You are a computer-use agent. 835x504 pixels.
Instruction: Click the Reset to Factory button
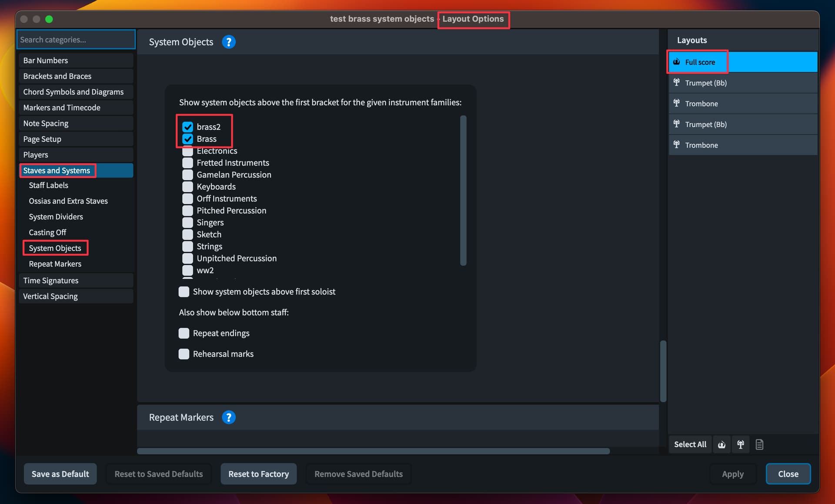258,474
